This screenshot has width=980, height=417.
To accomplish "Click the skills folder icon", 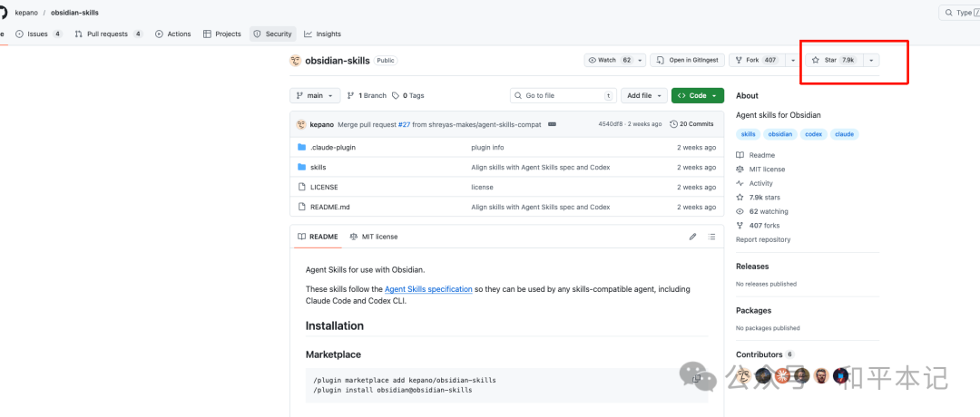I will 302,168.
